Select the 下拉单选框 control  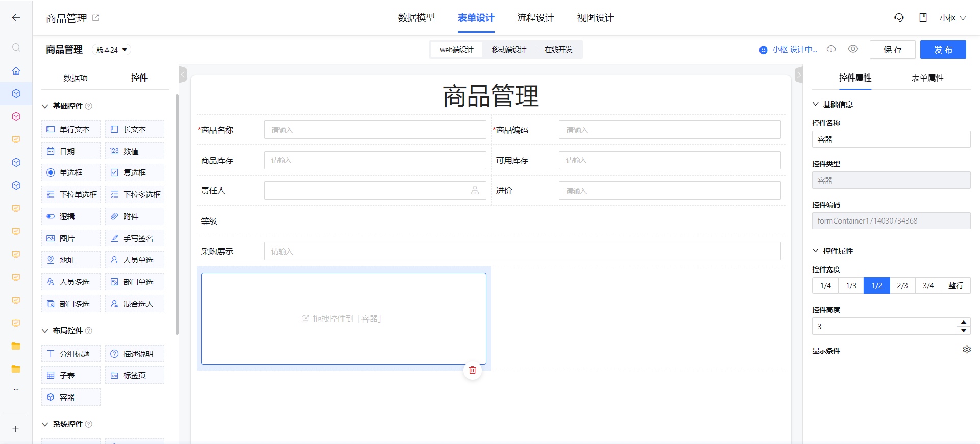tap(70, 194)
